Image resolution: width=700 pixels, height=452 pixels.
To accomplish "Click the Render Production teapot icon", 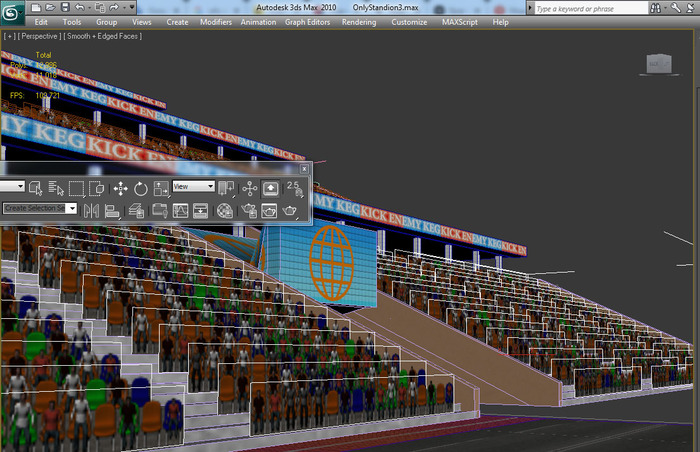I will [x=291, y=210].
